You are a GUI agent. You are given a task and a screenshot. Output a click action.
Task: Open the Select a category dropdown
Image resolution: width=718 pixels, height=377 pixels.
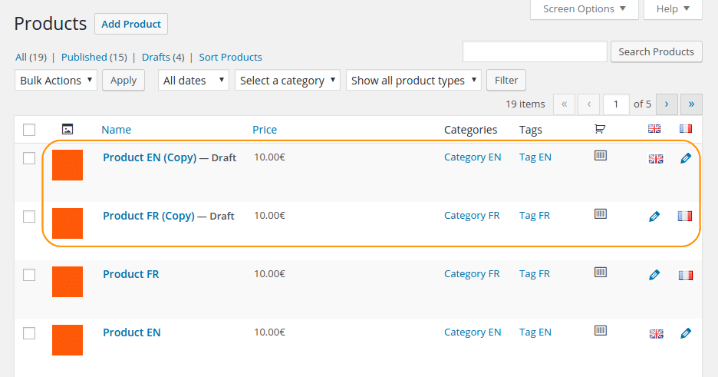pyautogui.click(x=288, y=80)
